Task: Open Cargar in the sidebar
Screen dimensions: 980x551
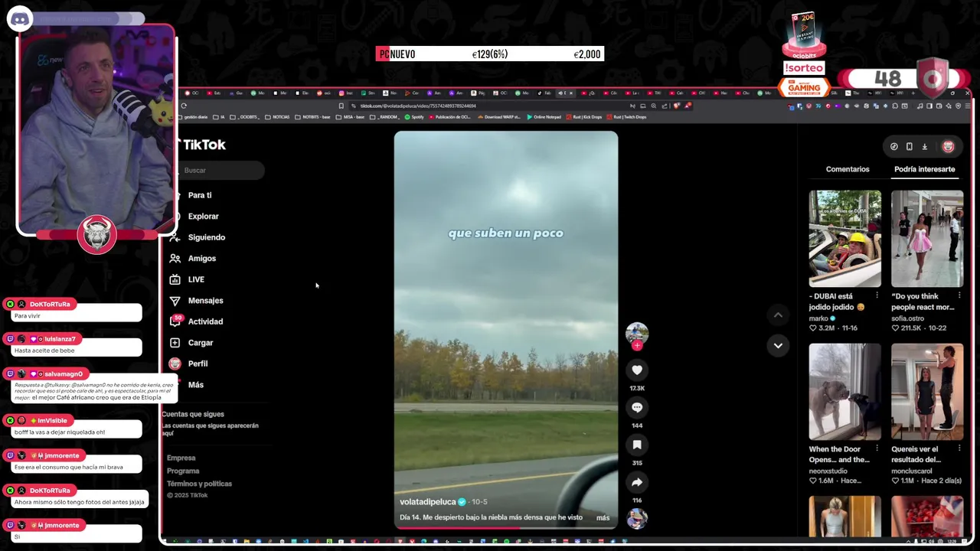Action: (x=200, y=343)
